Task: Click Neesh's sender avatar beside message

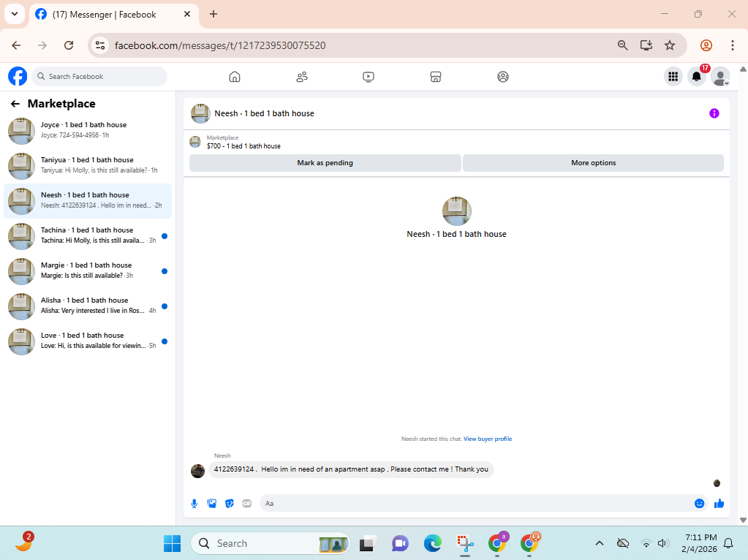Action: (197, 470)
